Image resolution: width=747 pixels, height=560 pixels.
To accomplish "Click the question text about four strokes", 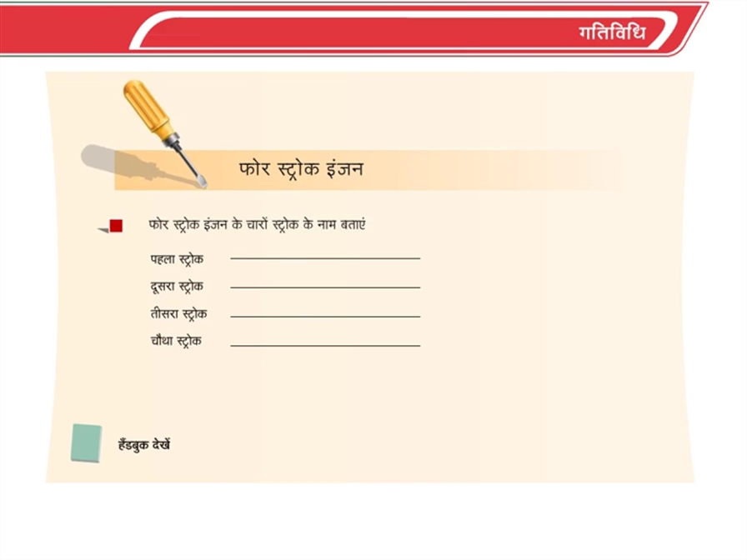I will tap(258, 225).
